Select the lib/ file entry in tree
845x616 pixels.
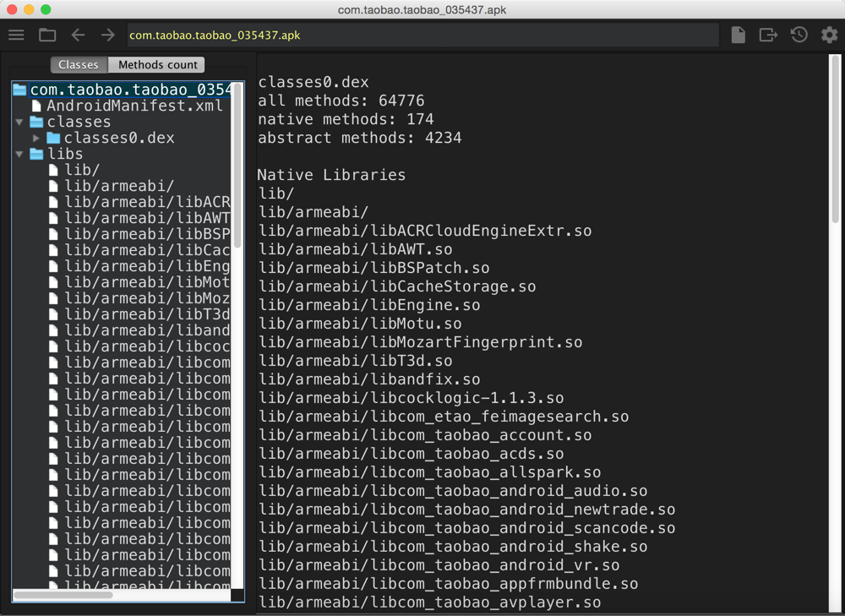(81, 170)
